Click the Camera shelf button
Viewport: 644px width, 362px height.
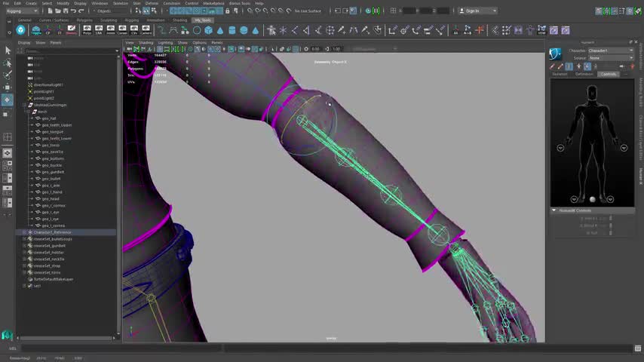pyautogui.click(x=146, y=30)
